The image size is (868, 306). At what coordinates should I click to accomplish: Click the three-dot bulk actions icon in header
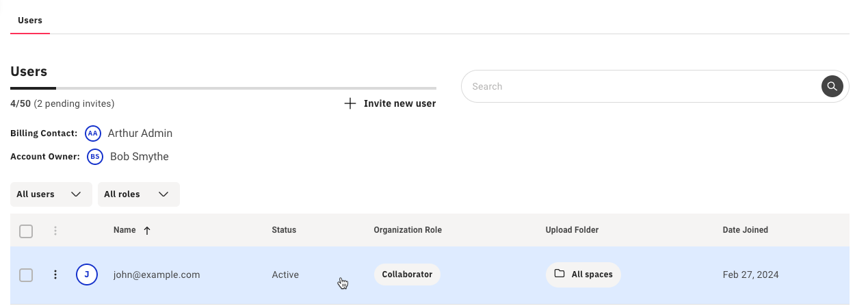tap(55, 231)
